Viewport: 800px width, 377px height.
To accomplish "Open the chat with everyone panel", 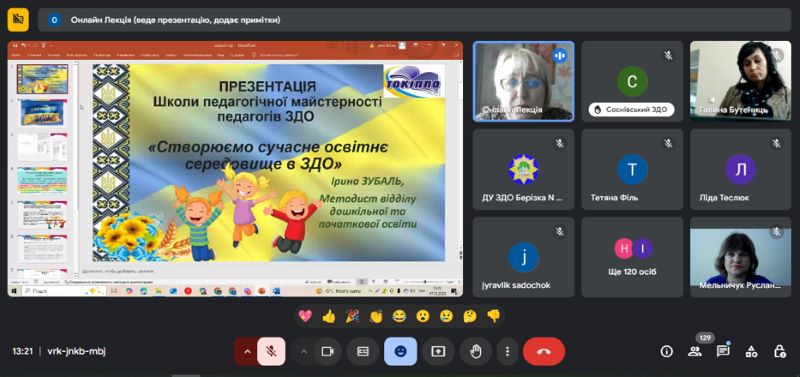I will 722,351.
